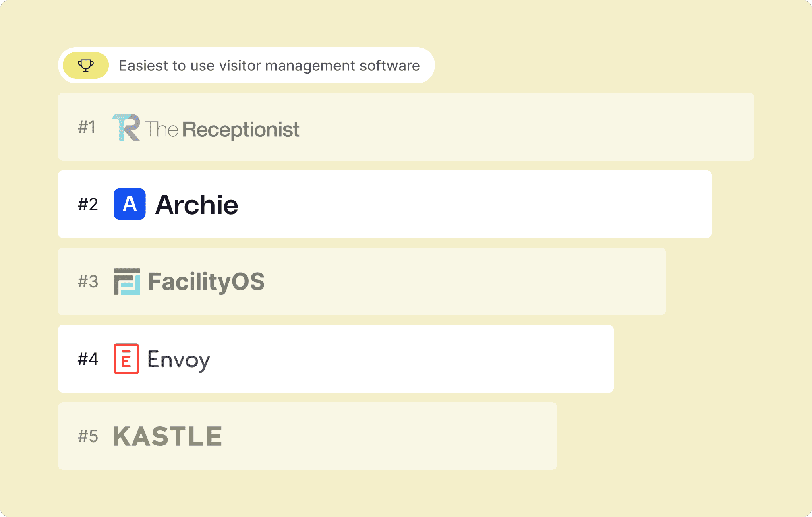
Task: Select the #3 rank label
Action: pyautogui.click(x=88, y=282)
